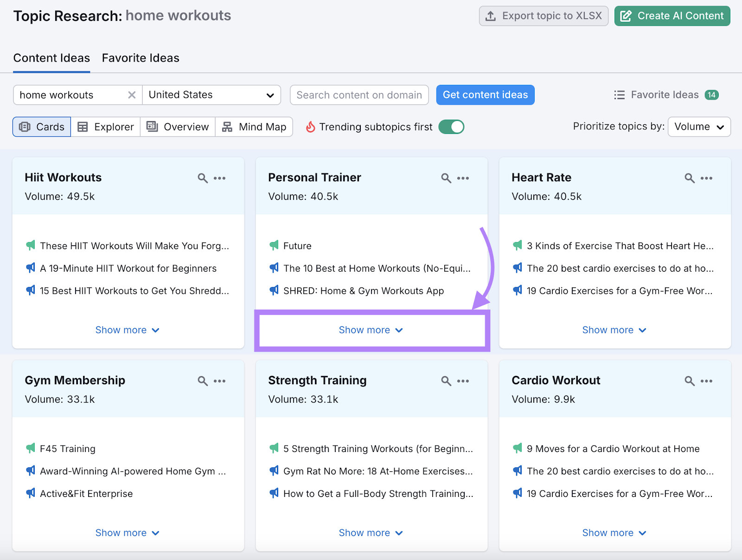Viewport: 742px width, 560px height.
Task: Click search icon on Strength Training card
Action: pos(446,381)
